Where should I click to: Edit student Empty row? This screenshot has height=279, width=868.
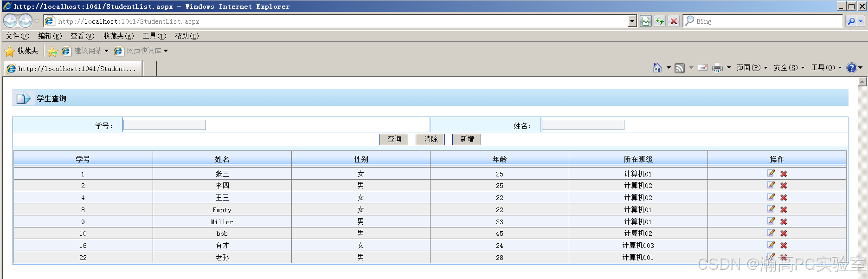pyautogui.click(x=771, y=209)
